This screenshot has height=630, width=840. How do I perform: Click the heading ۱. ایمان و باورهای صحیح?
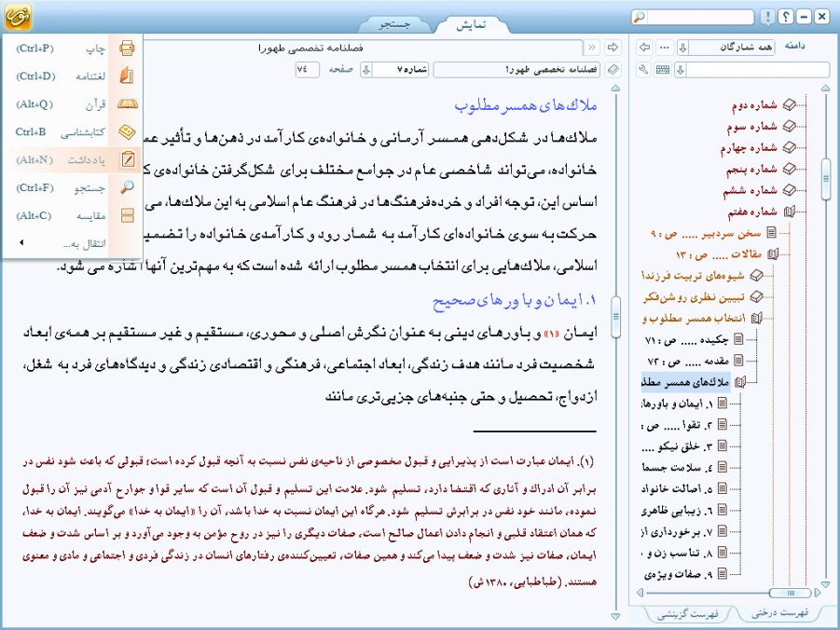(515, 300)
